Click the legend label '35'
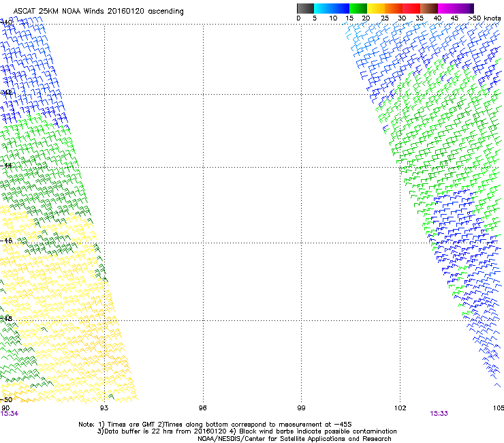The width and height of the screenshot is (504, 443). pyautogui.click(x=420, y=18)
